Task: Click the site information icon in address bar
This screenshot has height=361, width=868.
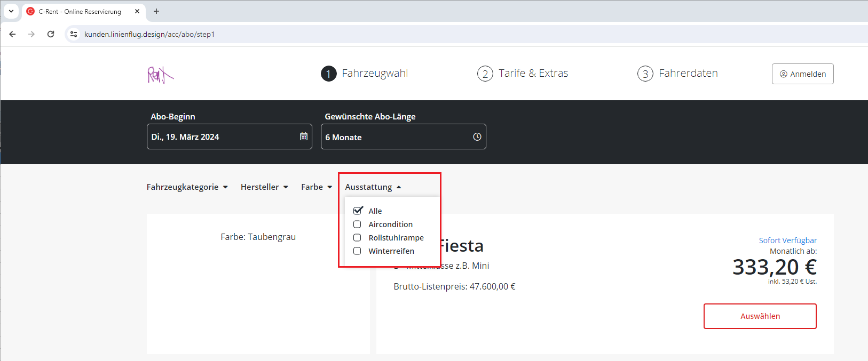Action: tap(74, 34)
